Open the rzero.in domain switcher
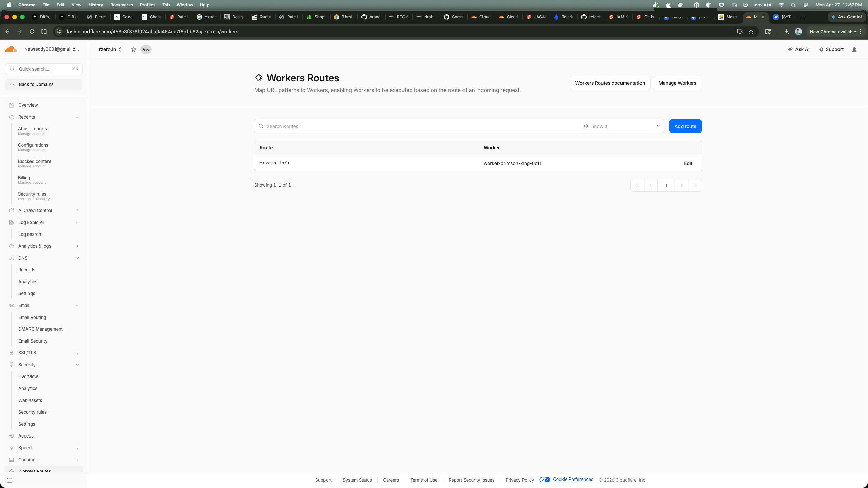The height and width of the screenshot is (488, 868). tap(110, 49)
